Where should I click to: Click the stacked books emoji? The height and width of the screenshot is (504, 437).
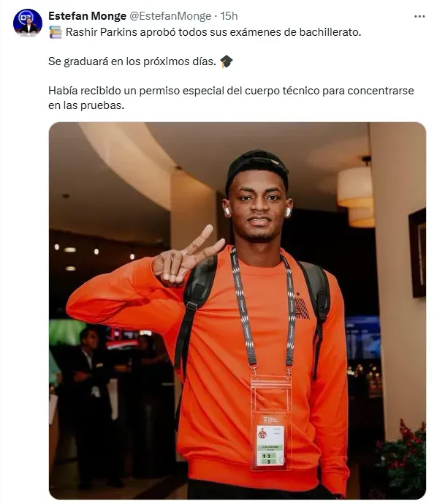[x=56, y=32]
